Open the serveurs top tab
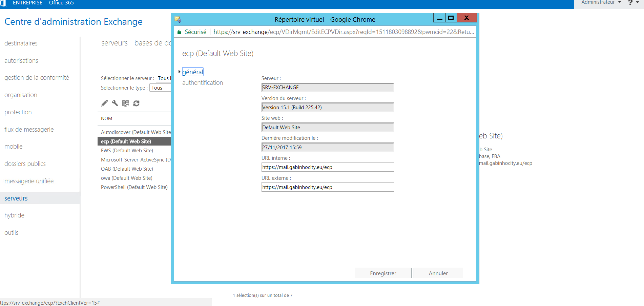644x306 pixels. (x=115, y=43)
